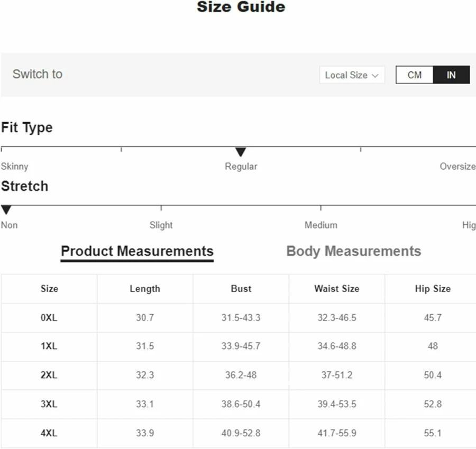The image size is (476, 449).
Task: Select the 0XL size row label
Action: coord(49,318)
